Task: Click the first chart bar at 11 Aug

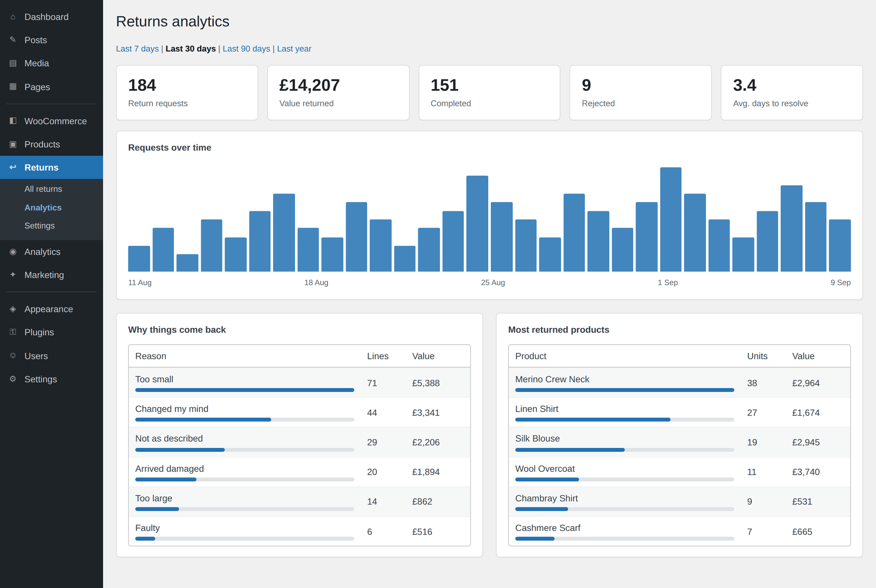Action: pos(139,259)
